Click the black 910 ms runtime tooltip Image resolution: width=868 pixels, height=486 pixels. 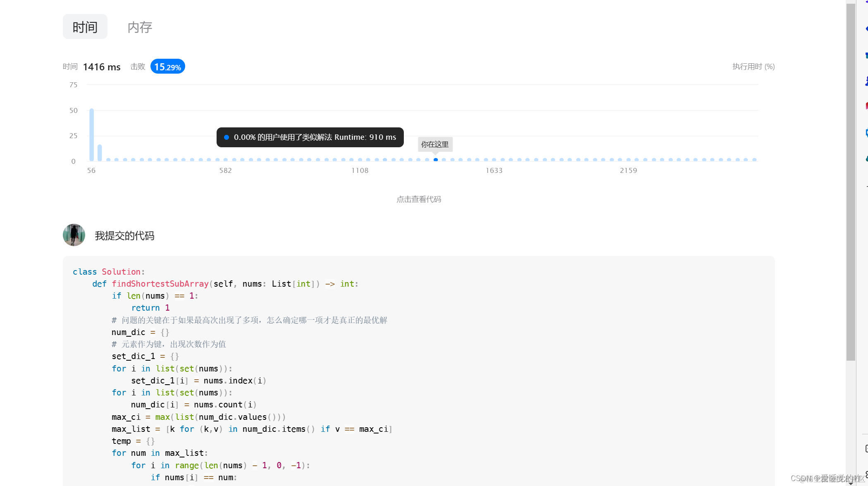(x=310, y=137)
